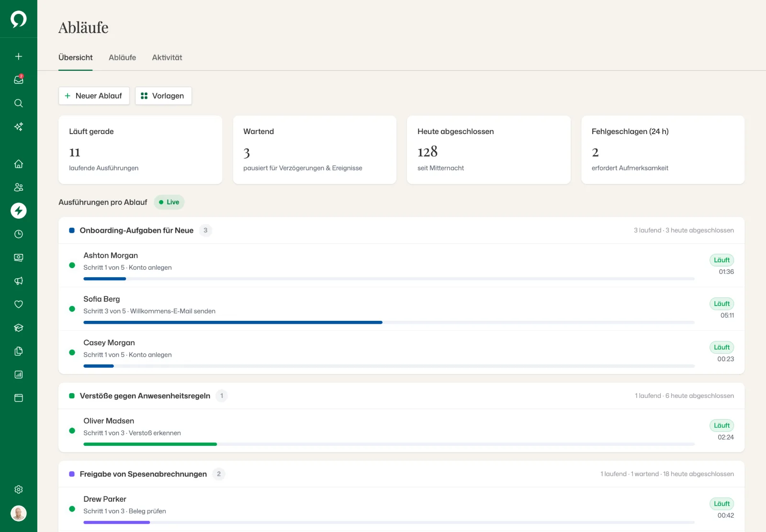This screenshot has height=532, width=766.
Task: Expand the Freigabe von Spesenabrechnungen group
Action: coord(401,474)
